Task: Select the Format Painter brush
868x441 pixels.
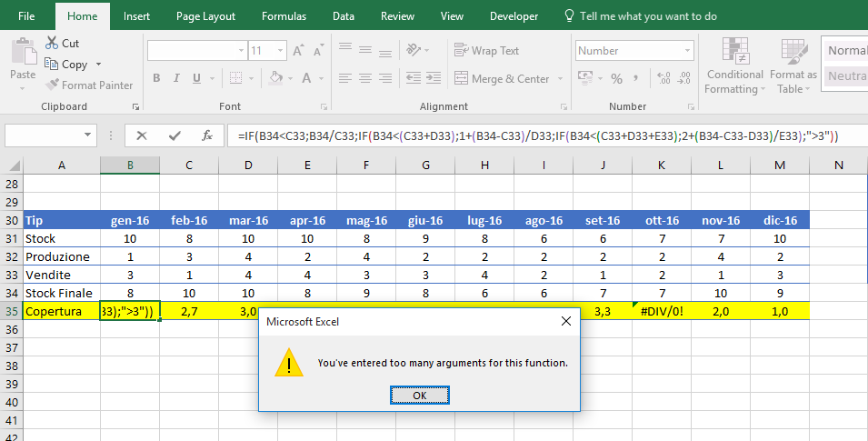Action: 52,85
